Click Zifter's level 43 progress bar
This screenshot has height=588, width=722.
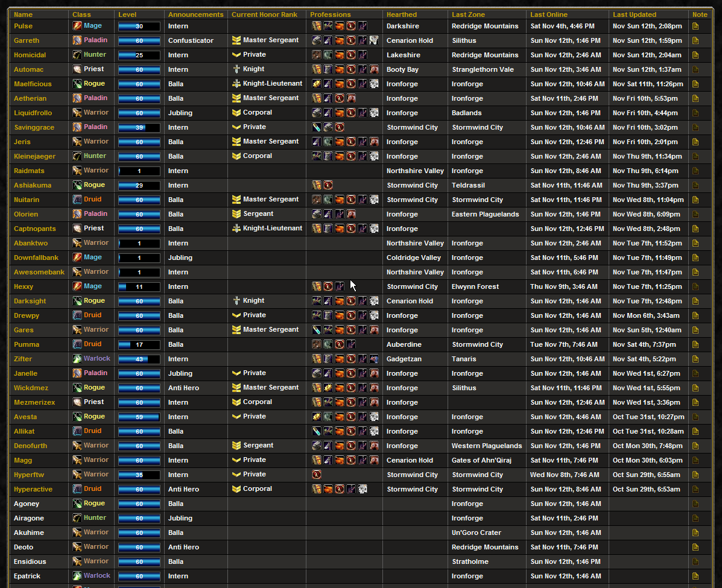(x=139, y=359)
